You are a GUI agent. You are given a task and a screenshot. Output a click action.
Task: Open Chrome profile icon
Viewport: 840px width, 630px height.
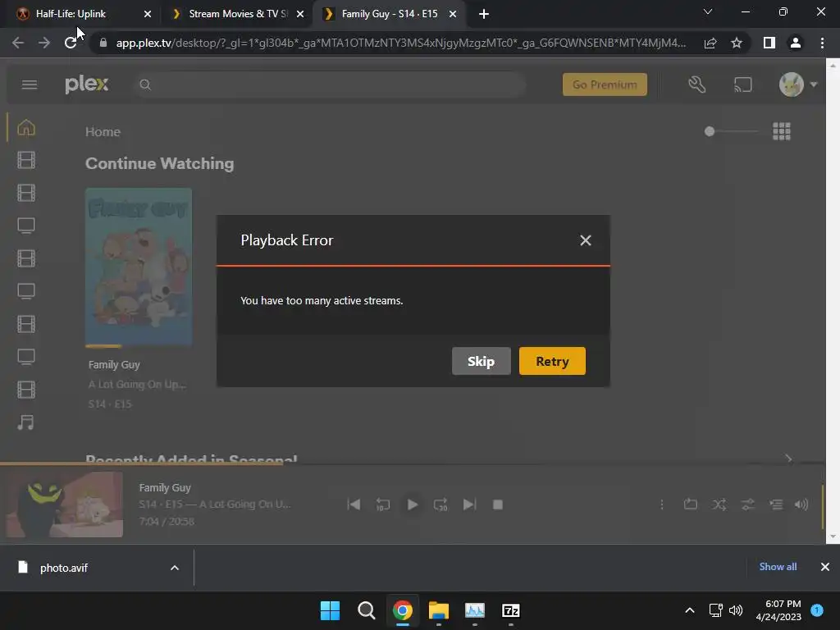[x=796, y=43]
